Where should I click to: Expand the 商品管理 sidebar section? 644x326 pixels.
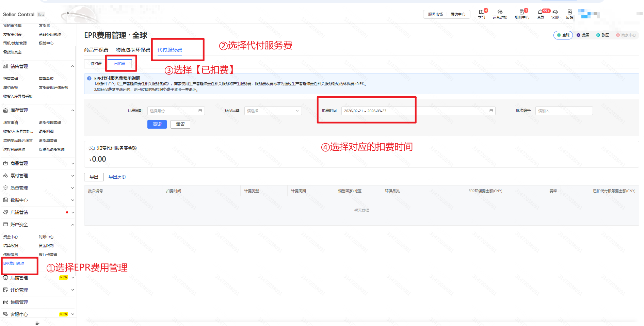(73, 163)
